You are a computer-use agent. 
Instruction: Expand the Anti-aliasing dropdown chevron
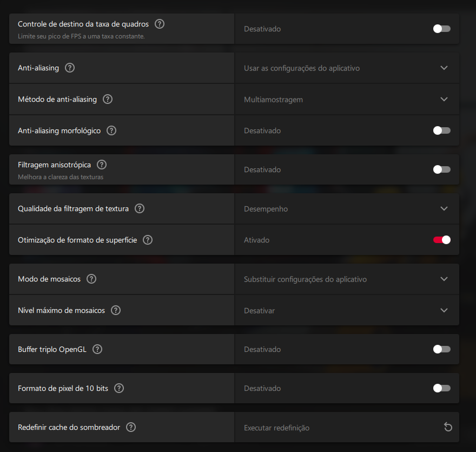click(x=444, y=68)
